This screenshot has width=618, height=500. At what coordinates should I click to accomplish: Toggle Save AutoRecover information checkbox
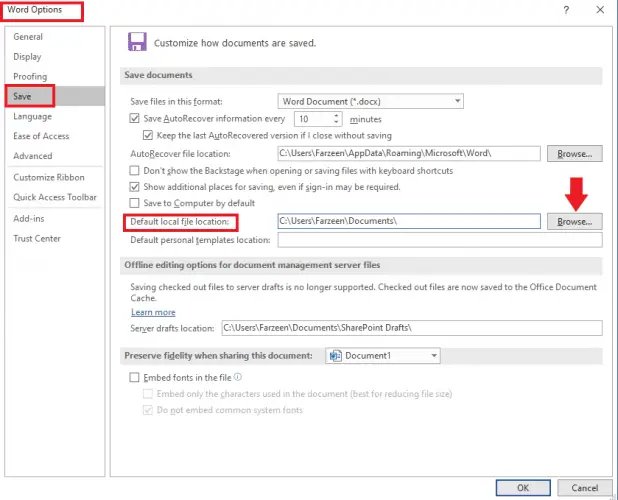pyautogui.click(x=134, y=119)
